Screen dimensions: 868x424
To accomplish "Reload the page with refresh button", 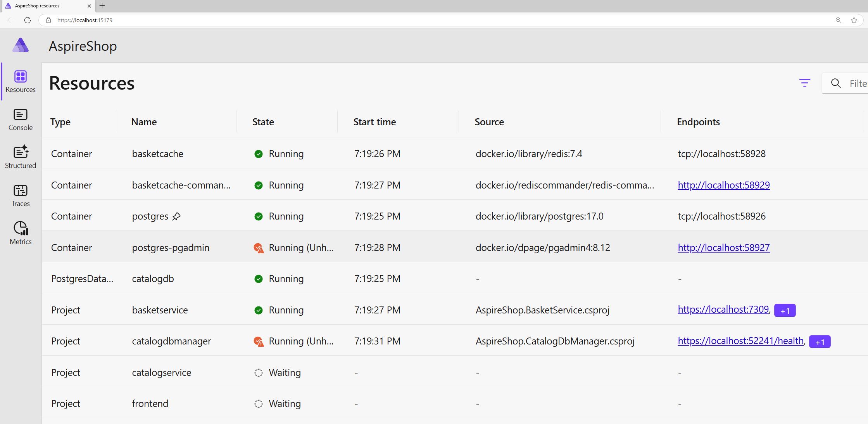I will point(28,20).
